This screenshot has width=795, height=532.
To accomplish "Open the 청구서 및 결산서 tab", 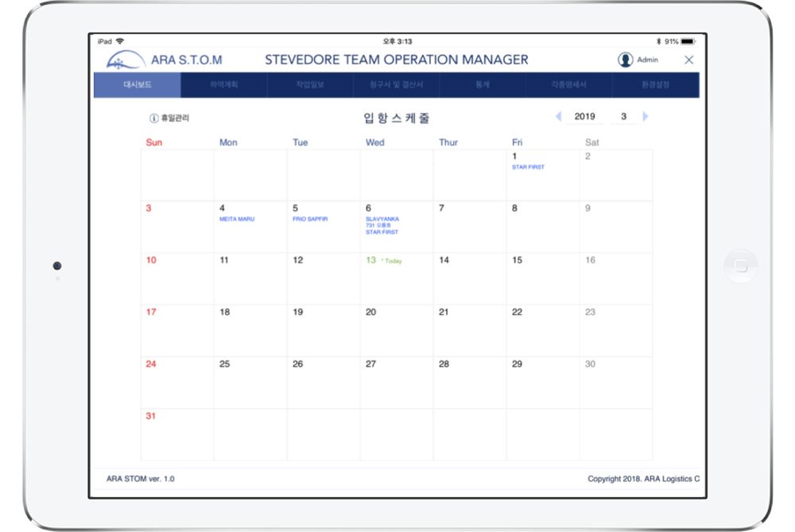I will (x=396, y=85).
